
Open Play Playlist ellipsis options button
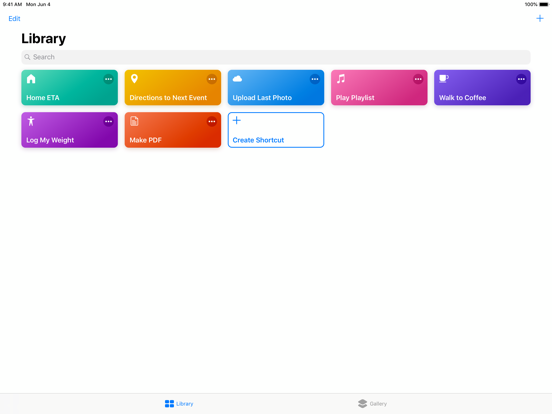(418, 79)
